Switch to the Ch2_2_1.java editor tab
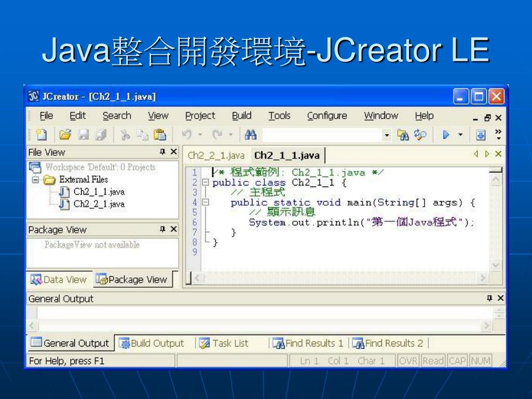 [x=216, y=155]
